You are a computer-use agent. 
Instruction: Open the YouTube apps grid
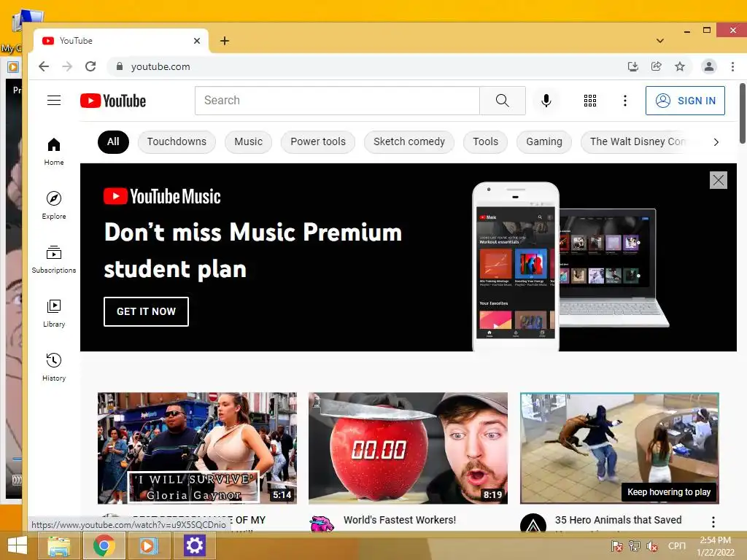[x=589, y=101]
